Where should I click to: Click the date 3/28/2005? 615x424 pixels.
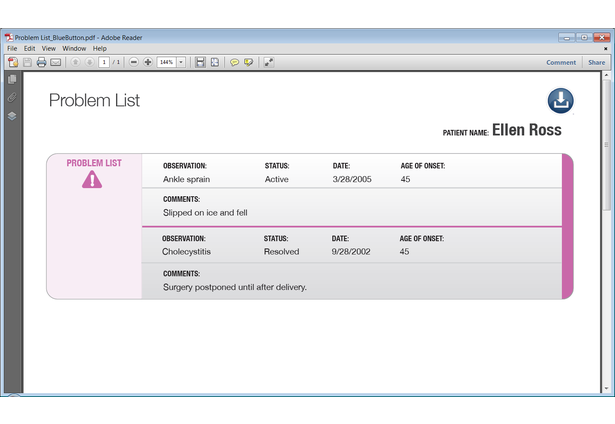click(x=352, y=179)
